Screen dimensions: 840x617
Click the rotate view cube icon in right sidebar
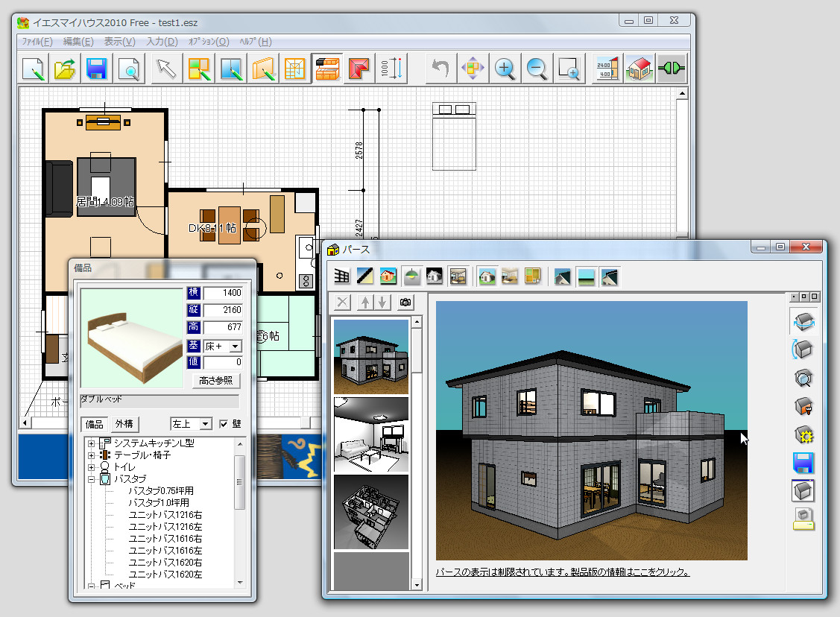point(803,321)
